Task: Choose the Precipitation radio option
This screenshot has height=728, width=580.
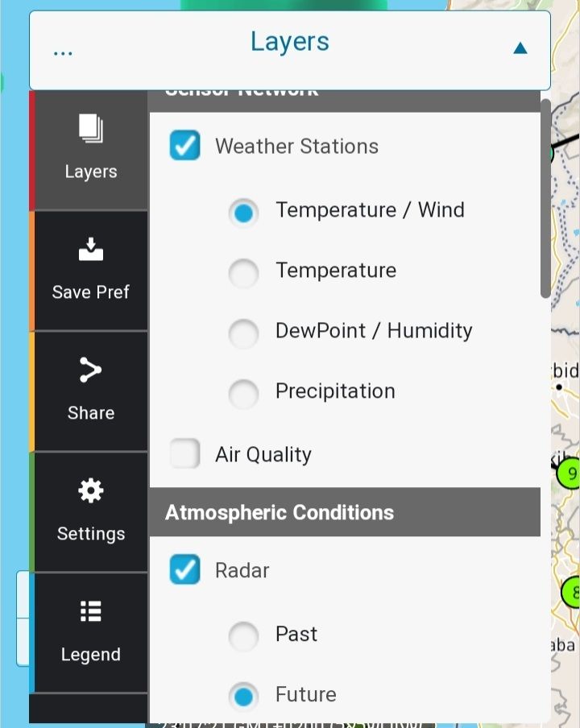Action: [x=243, y=393]
